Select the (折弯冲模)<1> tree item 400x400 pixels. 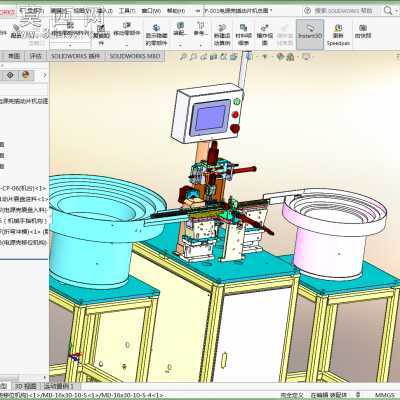(x=23, y=231)
